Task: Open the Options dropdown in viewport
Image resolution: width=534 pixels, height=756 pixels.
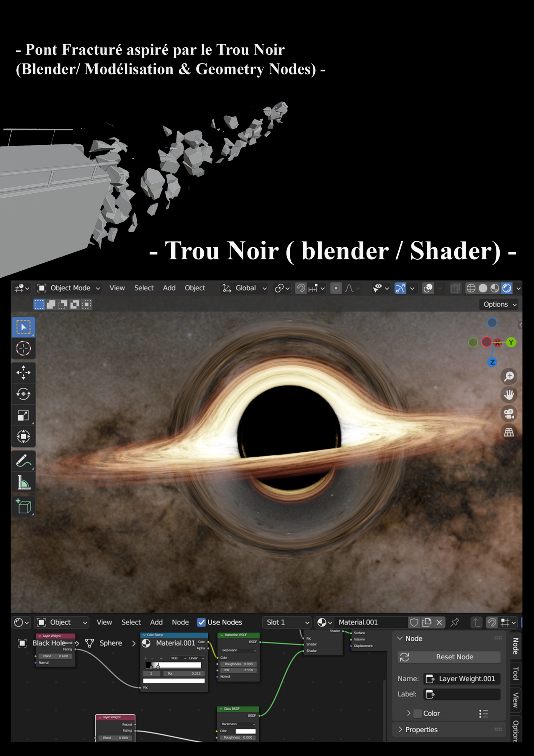Action: click(x=500, y=305)
